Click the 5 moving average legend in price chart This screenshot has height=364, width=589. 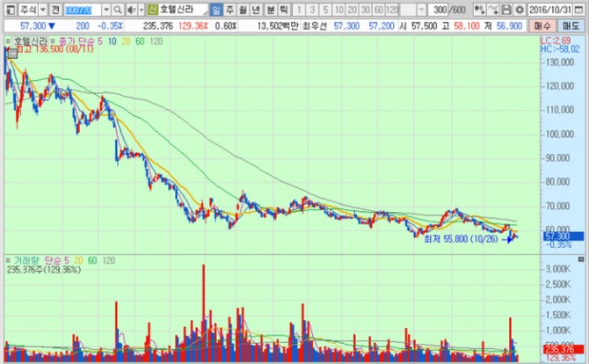pos(100,41)
